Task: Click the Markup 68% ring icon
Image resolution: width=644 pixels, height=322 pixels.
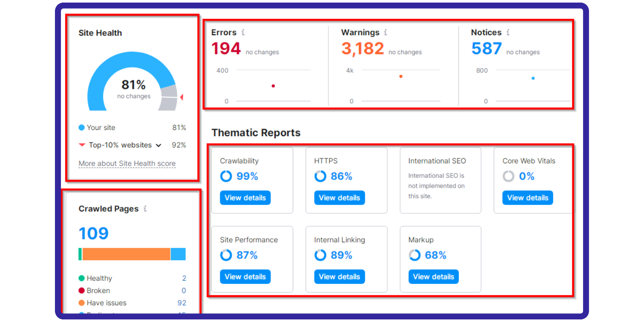Action: [414, 255]
